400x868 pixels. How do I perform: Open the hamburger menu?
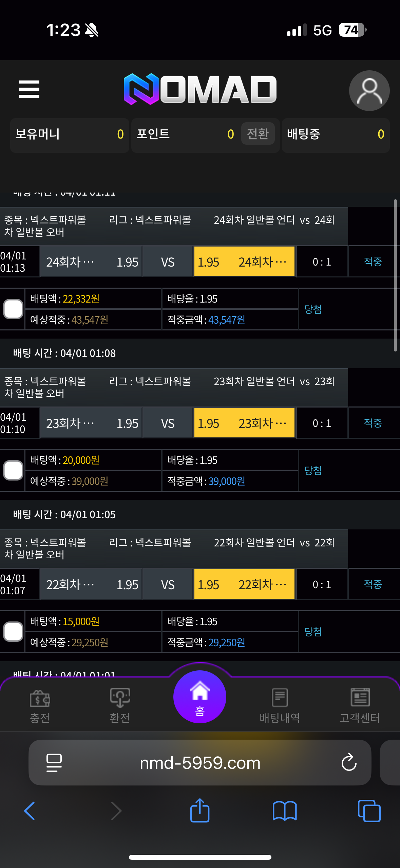tap(29, 89)
